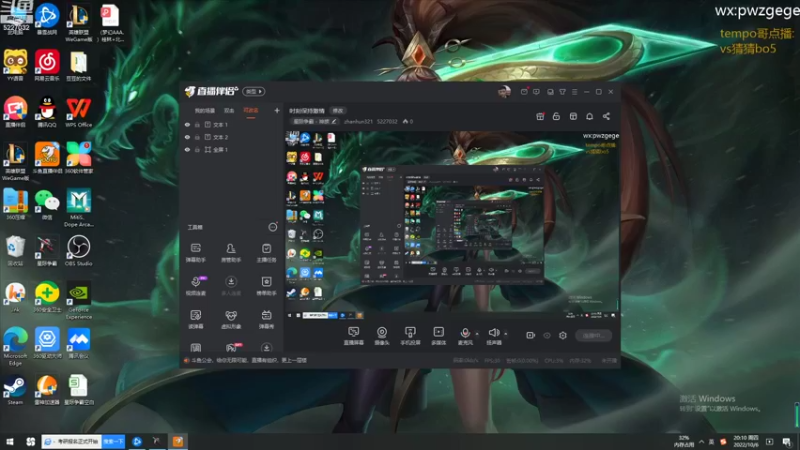
Task: Open the 工具箱 more-options circle icon
Action: point(273,227)
